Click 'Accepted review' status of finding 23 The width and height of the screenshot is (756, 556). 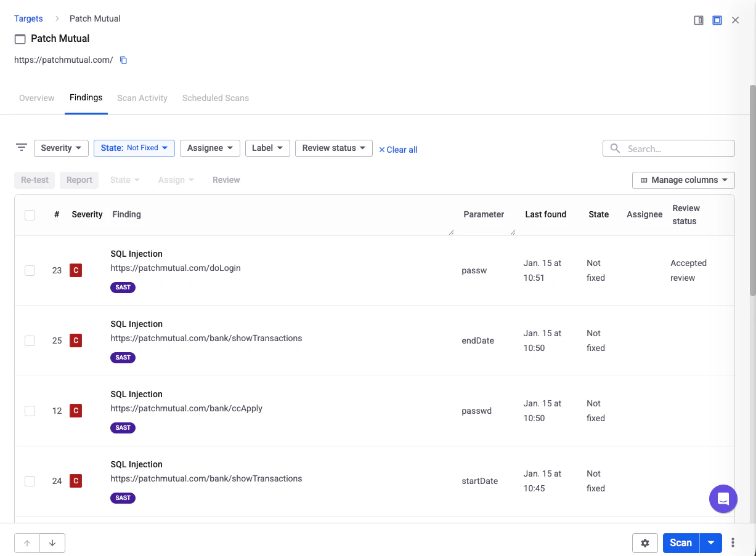click(x=689, y=270)
